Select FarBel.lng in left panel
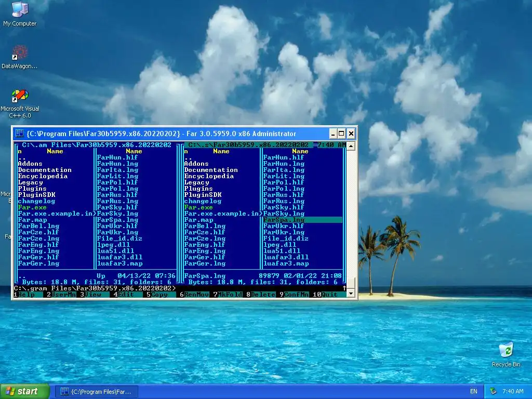 click(x=38, y=226)
